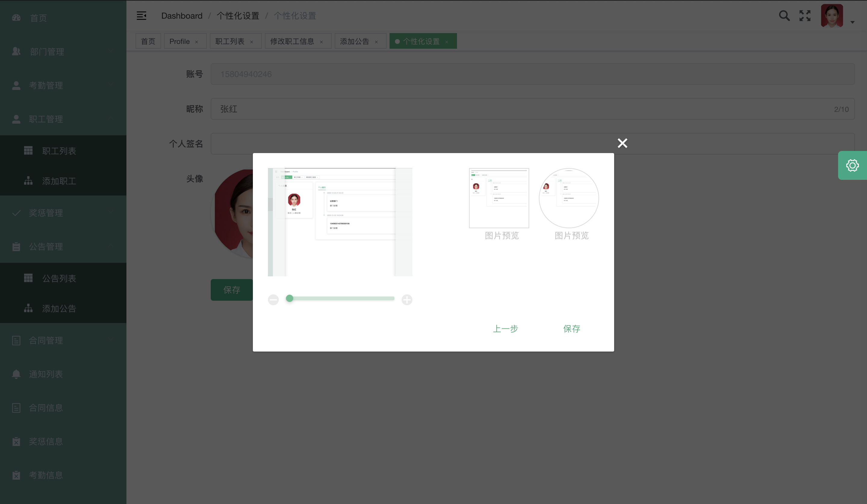Image resolution: width=867 pixels, height=504 pixels.
Task: Collapse sidebar using the hamburger icon
Action: click(141, 16)
